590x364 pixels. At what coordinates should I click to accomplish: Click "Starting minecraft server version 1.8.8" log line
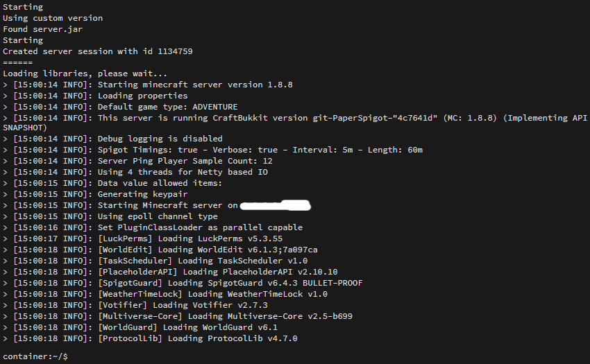[195, 85]
